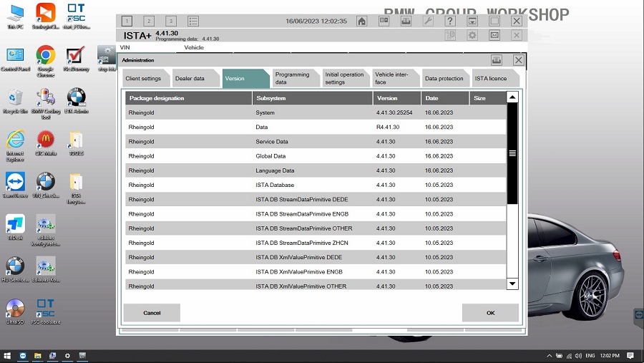The image size is (644, 363).
Task: Click the document copy icon in ISTA+ header
Action: pyautogui.click(x=450, y=35)
